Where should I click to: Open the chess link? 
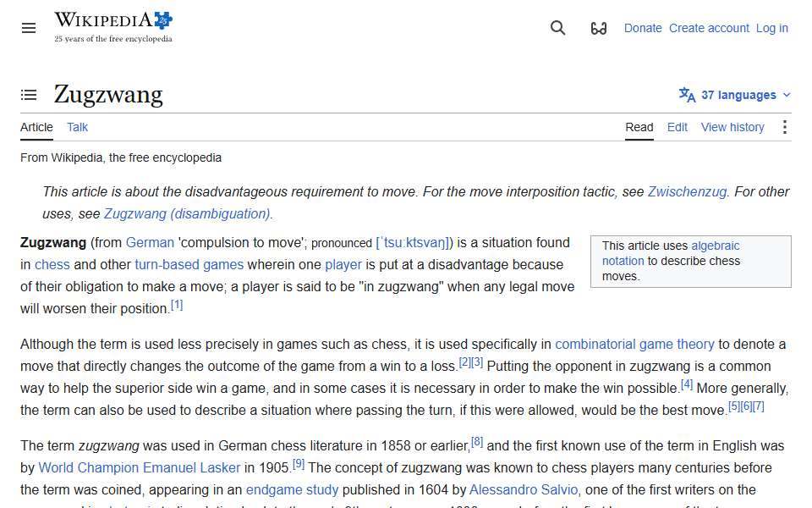pyautogui.click(x=52, y=264)
